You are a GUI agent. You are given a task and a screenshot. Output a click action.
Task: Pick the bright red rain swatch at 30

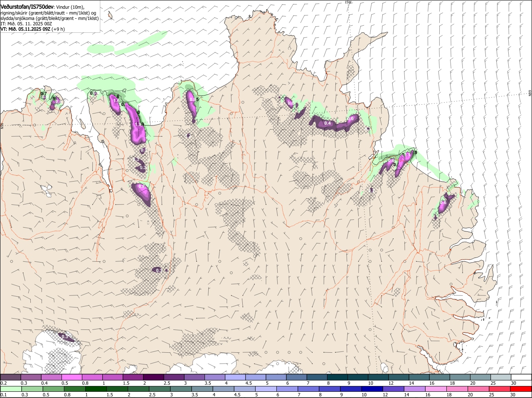click(x=521, y=389)
